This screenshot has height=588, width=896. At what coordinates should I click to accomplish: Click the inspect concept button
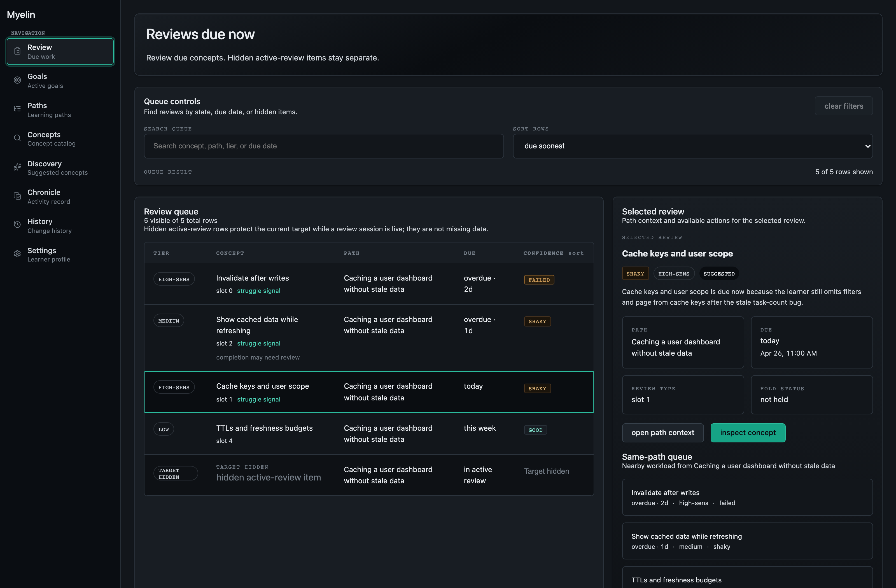coord(748,433)
